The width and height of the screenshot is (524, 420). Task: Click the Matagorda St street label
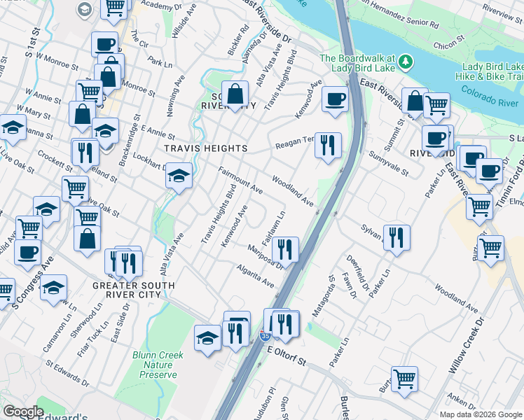tap(324, 296)
